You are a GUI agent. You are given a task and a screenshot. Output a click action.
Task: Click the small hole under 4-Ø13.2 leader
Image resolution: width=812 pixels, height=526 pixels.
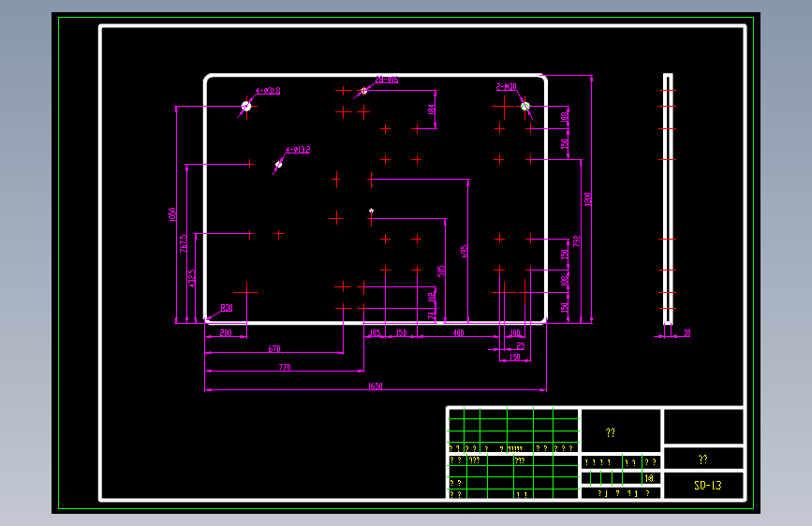click(278, 165)
